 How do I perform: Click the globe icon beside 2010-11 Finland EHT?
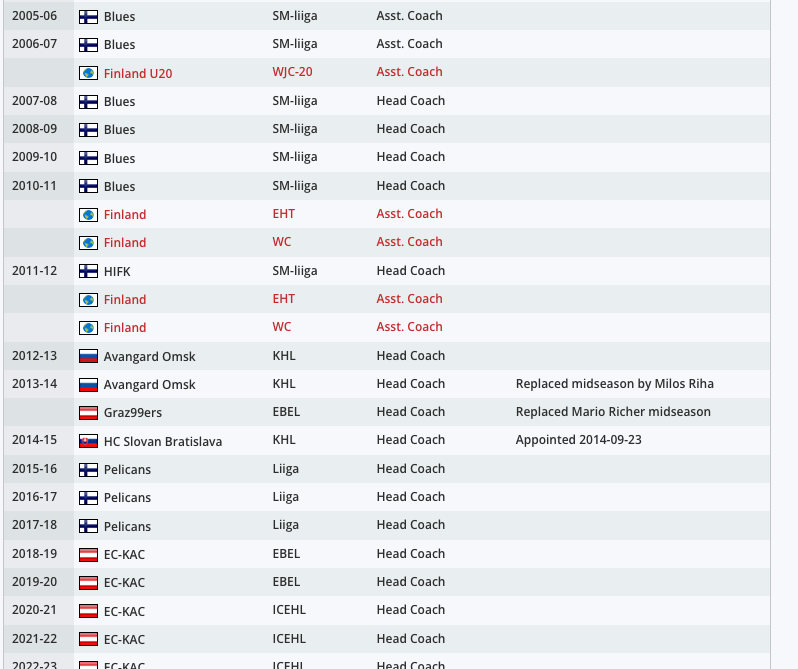[88, 215]
